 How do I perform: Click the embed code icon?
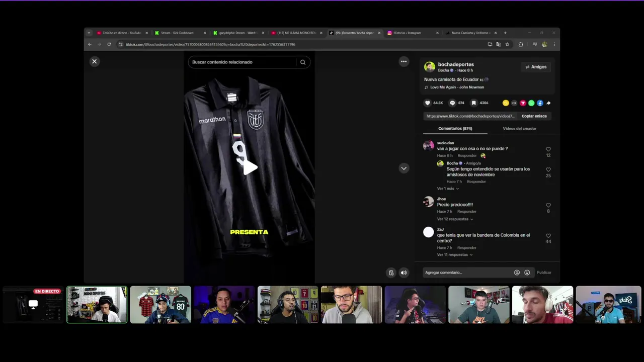click(514, 103)
